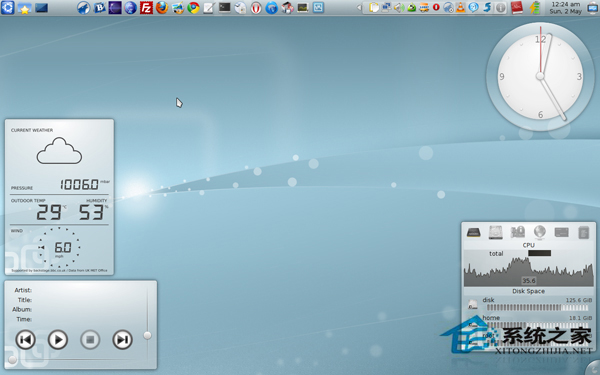The image size is (600, 375).
Task: Play track in the media widget
Action: tap(58, 339)
